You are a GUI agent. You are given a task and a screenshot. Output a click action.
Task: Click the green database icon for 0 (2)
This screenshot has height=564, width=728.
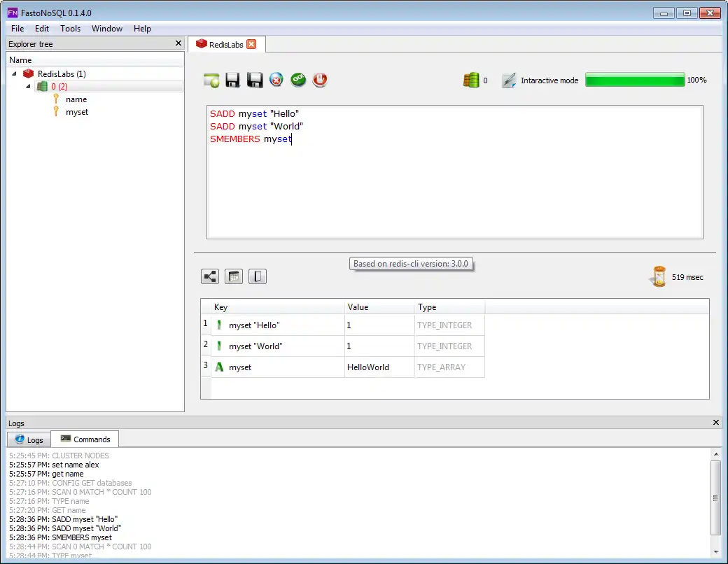coord(42,86)
